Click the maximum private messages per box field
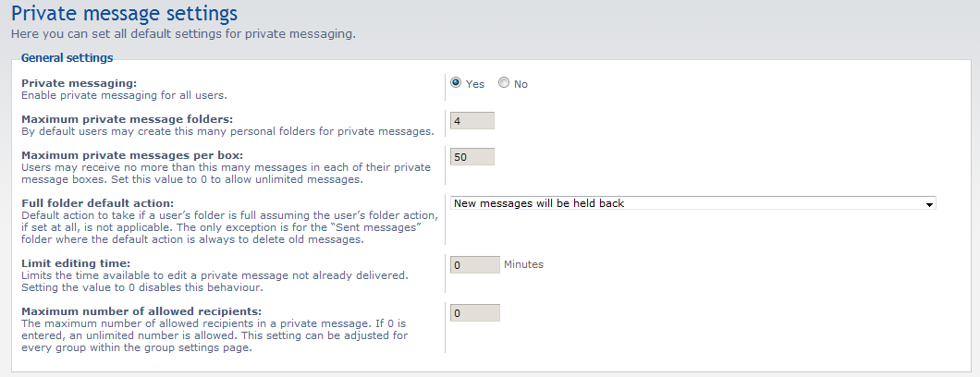 click(x=472, y=157)
